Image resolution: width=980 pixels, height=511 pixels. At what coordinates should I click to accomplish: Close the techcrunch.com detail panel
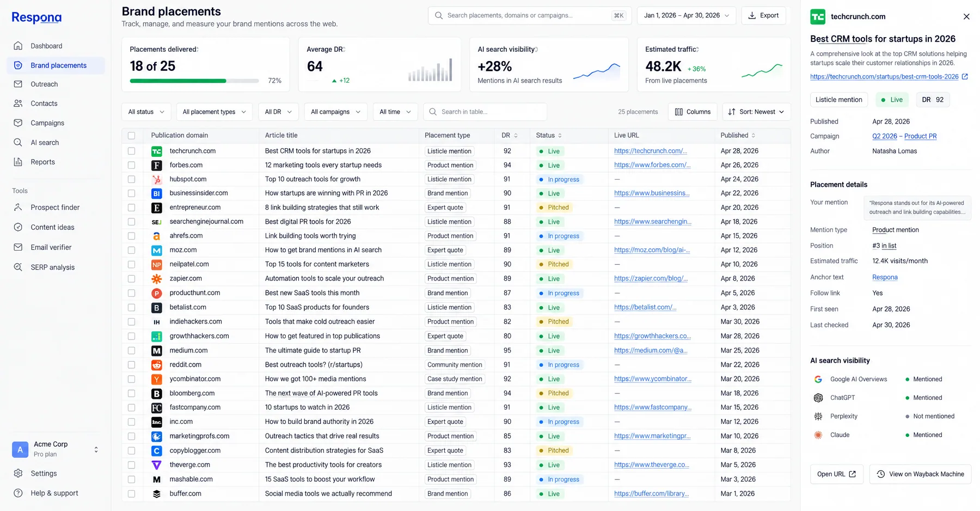click(x=966, y=17)
